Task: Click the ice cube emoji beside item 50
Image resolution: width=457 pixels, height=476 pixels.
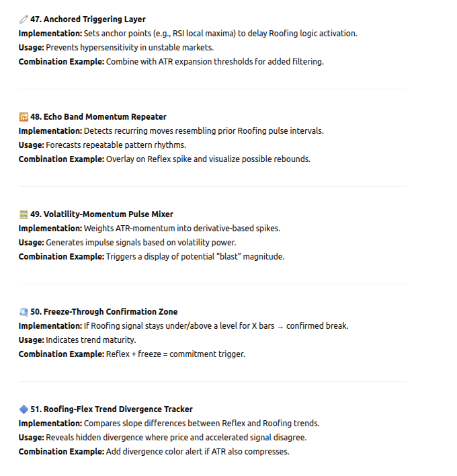Action: click(x=24, y=312)
